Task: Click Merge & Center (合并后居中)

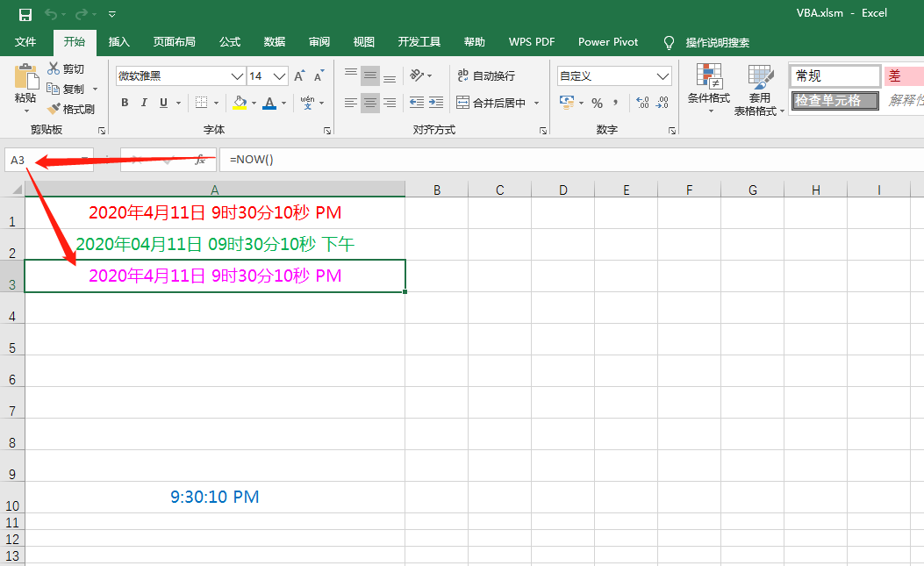Action: (491, 103)
